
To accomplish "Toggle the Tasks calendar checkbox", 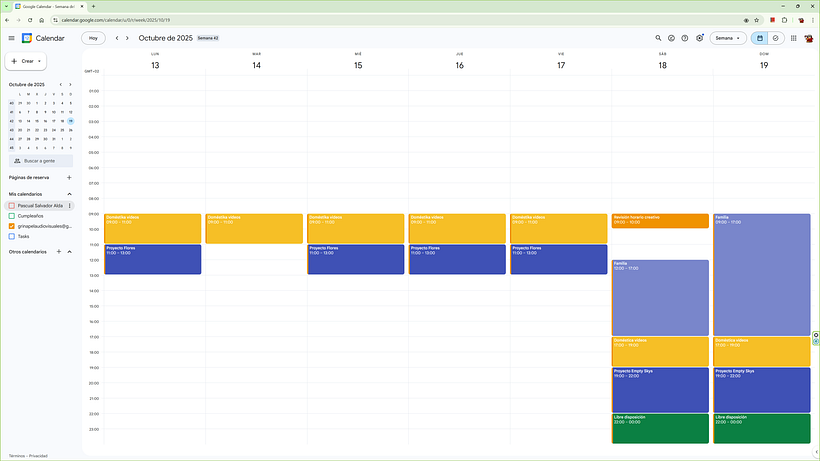I will (x=12, y=236).
